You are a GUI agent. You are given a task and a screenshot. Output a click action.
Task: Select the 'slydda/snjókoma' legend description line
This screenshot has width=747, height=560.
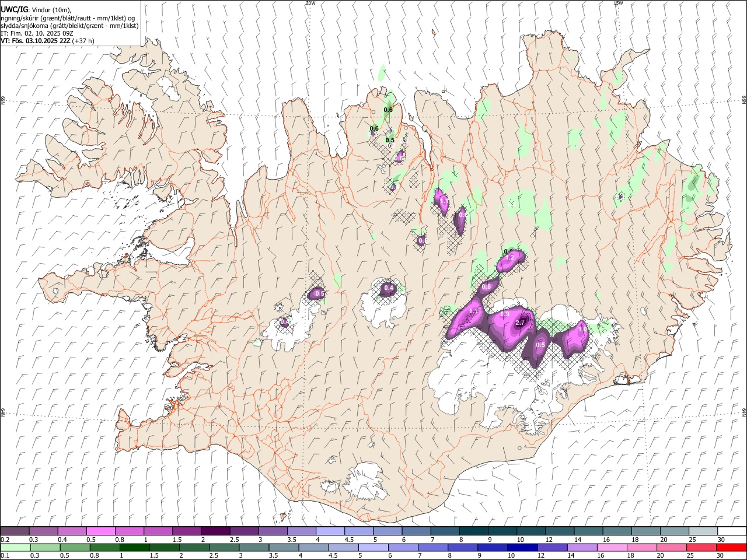(69, 26)
